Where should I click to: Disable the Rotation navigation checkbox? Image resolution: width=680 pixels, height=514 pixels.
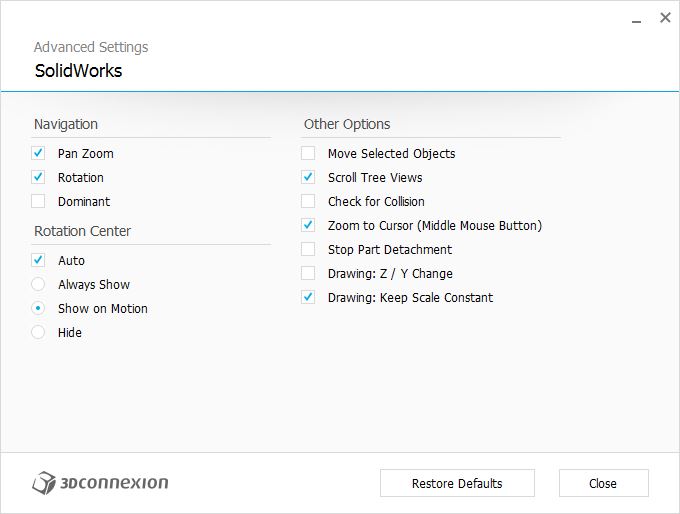(x=38, y=177)
